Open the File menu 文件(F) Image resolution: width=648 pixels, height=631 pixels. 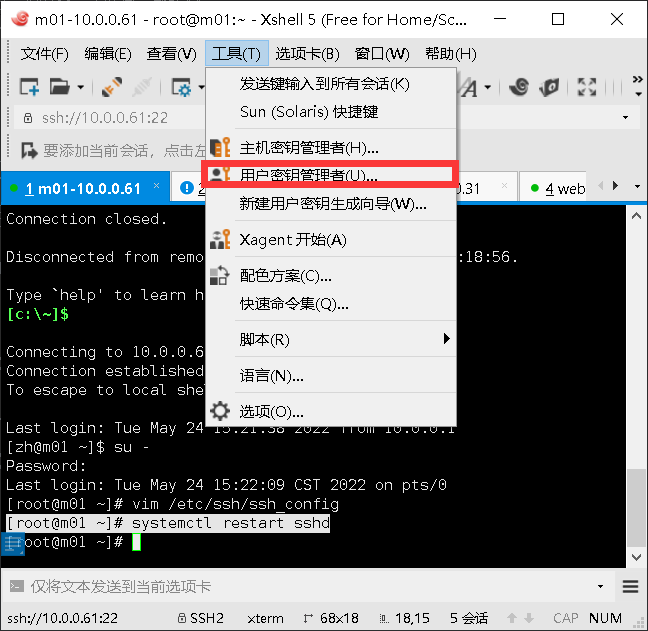coord(44,54)
